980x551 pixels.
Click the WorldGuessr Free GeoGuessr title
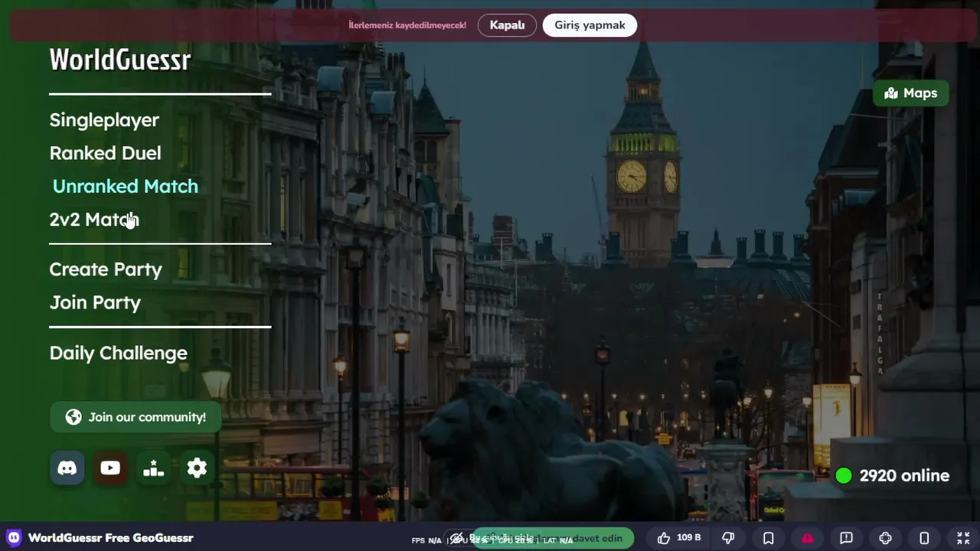click(111, 538)
